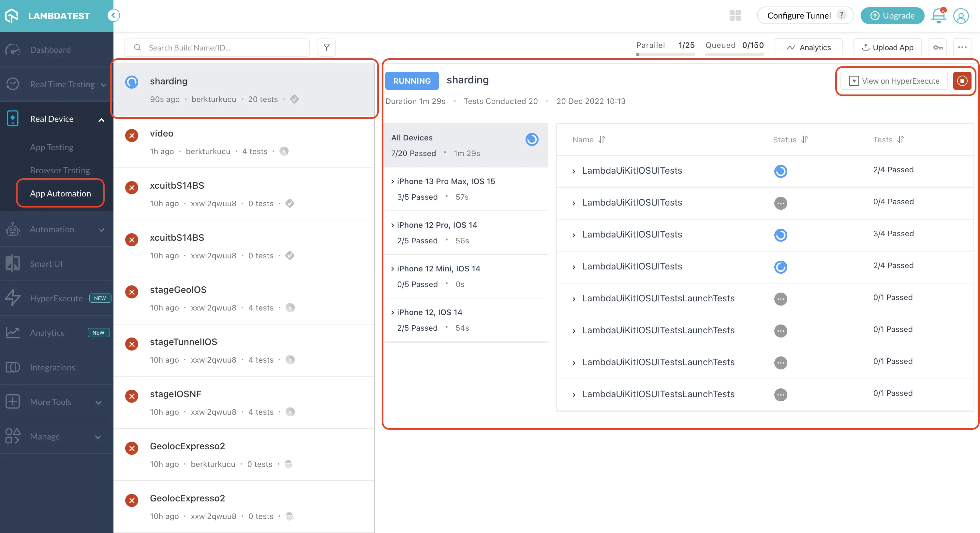Open the build filter funnel icon

coord(326,48)
